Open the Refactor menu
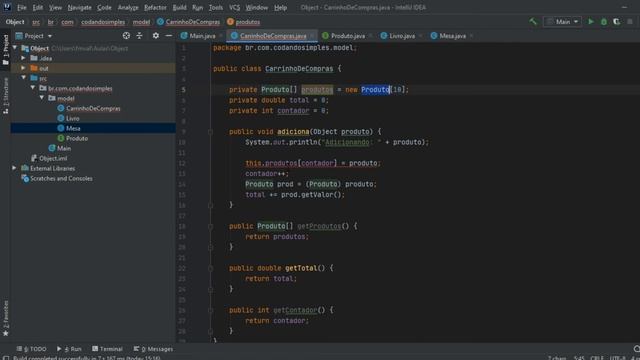 coord(155,7)
